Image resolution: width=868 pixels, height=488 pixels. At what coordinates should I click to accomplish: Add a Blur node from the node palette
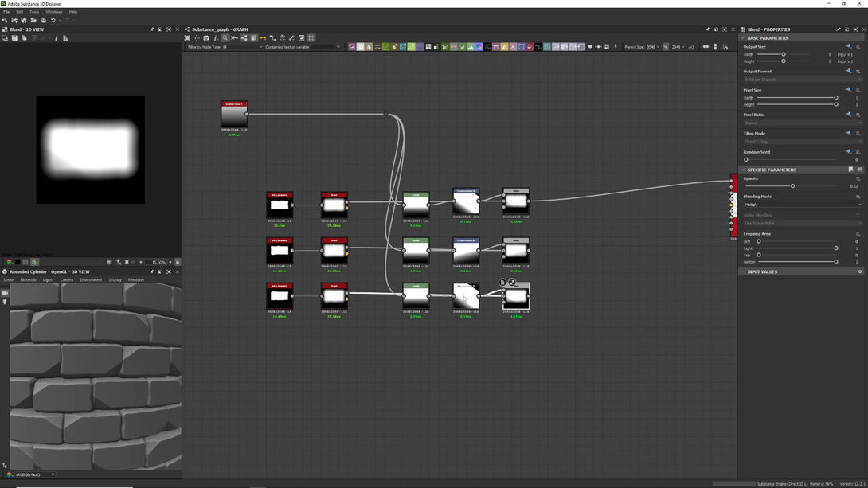pos(369,47)
